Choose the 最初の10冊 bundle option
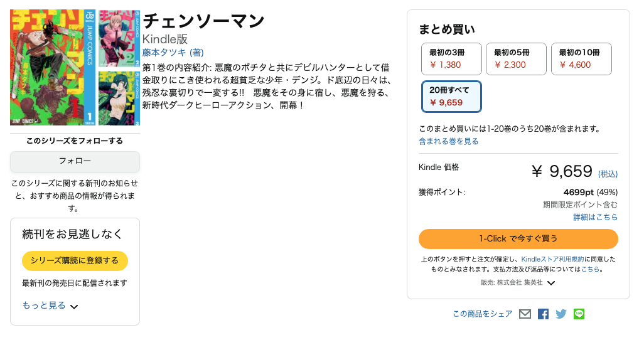644x340 pixels. pyautogui.click(x=581, y=58)
